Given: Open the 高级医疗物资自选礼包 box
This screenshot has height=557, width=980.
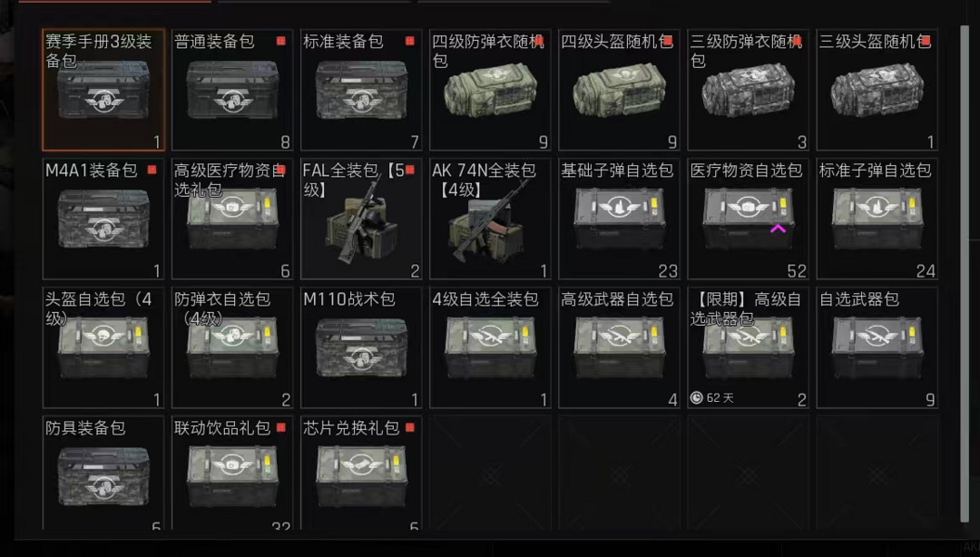Looking at the screenshot, I should (232, 219).
